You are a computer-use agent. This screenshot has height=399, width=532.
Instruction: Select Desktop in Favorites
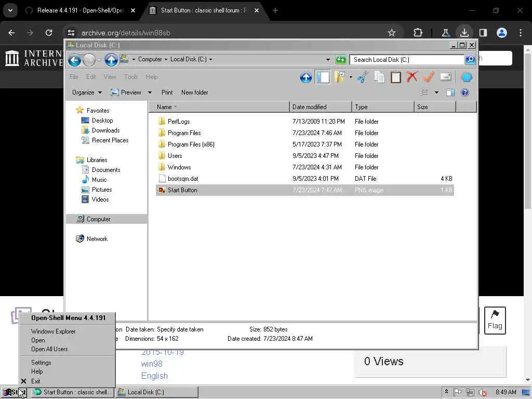[97, 121]
